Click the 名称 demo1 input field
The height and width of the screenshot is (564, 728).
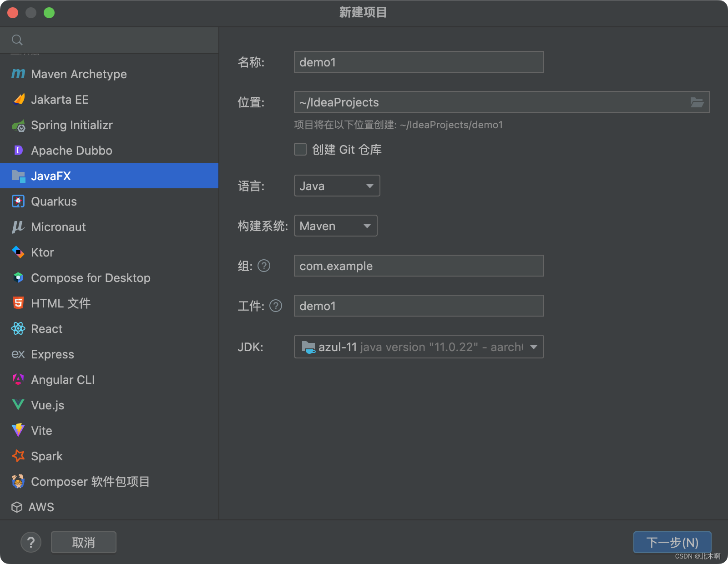tap(419, 62)
